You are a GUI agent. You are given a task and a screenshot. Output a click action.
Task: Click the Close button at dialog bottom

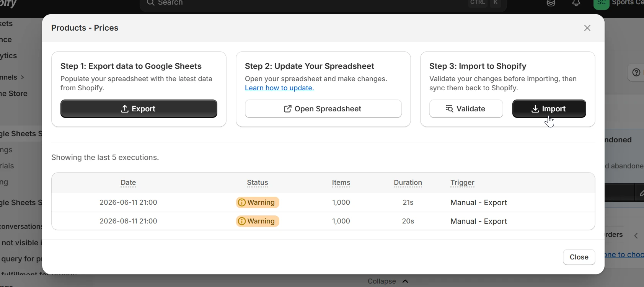(579, 257)
